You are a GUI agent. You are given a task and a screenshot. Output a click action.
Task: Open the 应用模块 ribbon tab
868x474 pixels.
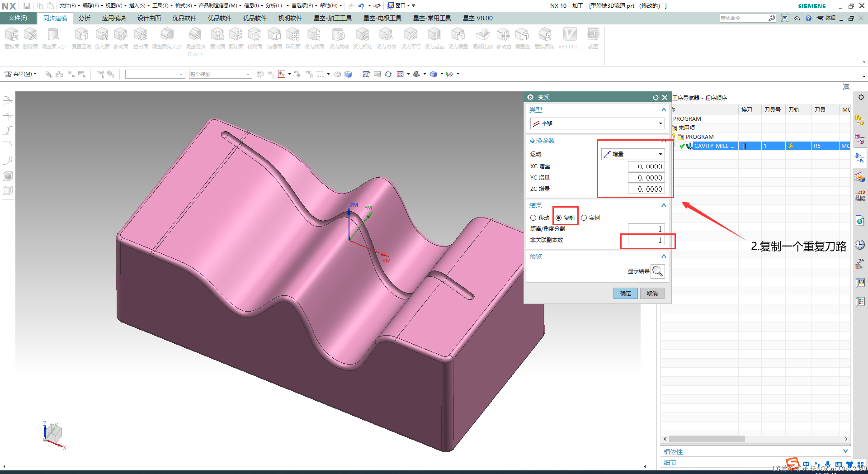pyautogui.click(x=114, y=18)
